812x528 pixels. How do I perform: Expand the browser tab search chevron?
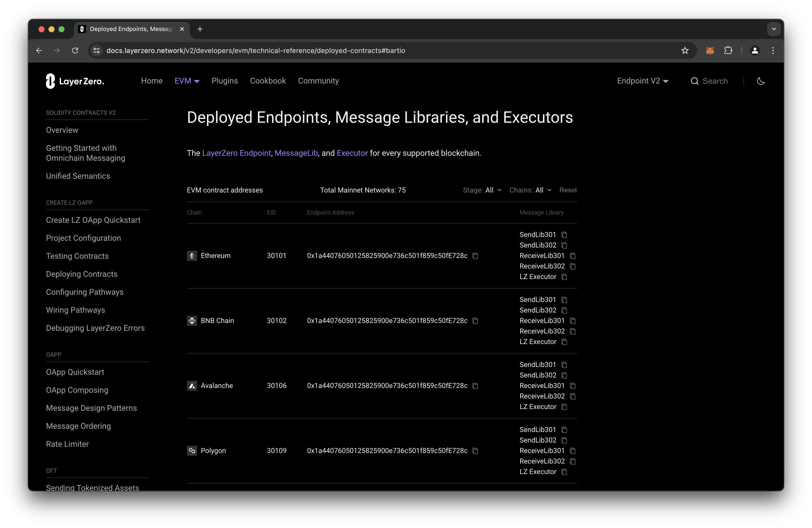[774, 29]
